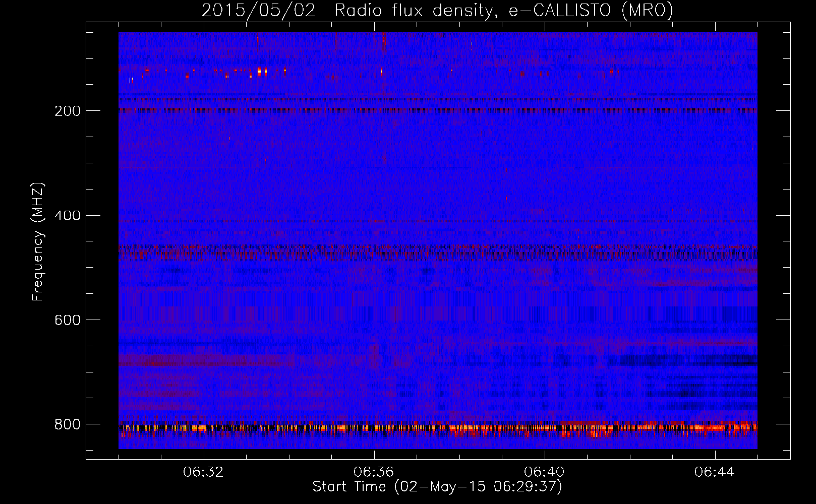816x504 pixels.
Task: Click the 06:40 time tick label
Action: tap(545, 472)
